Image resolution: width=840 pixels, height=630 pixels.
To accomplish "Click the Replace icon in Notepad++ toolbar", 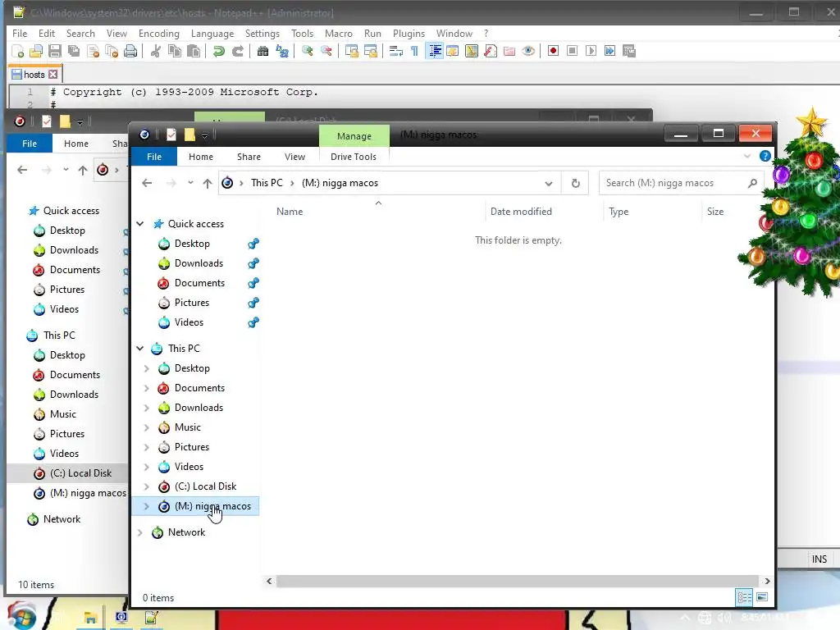I will point(282,51).
